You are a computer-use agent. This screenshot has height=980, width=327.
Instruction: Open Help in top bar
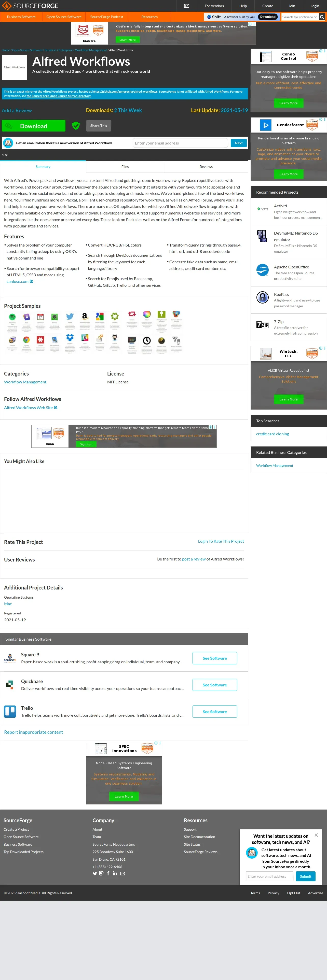click(243, 6)
